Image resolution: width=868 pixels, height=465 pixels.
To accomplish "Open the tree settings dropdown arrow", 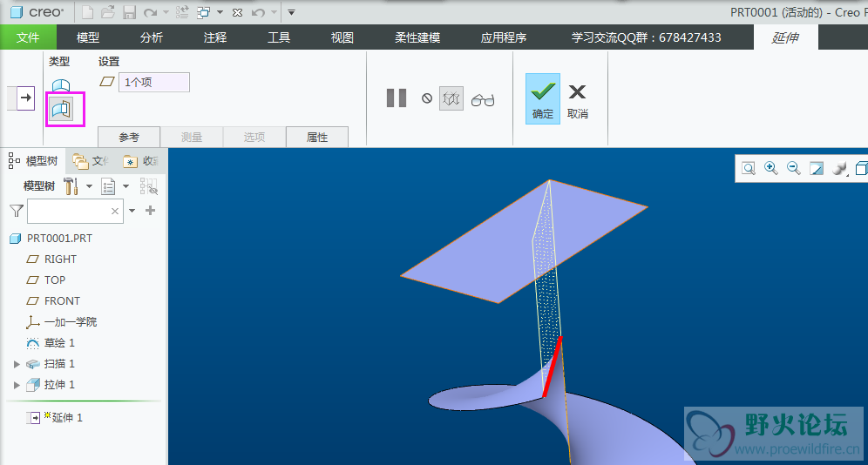I will point(89,186).
